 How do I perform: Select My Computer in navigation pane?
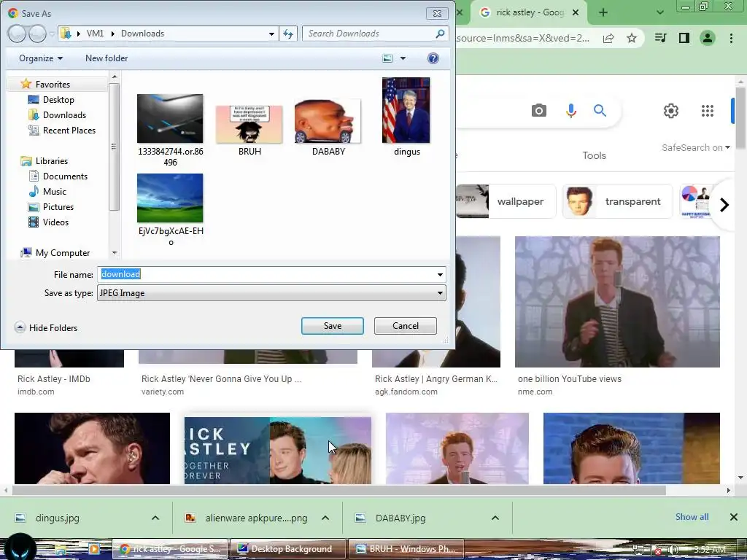(62, 253)
